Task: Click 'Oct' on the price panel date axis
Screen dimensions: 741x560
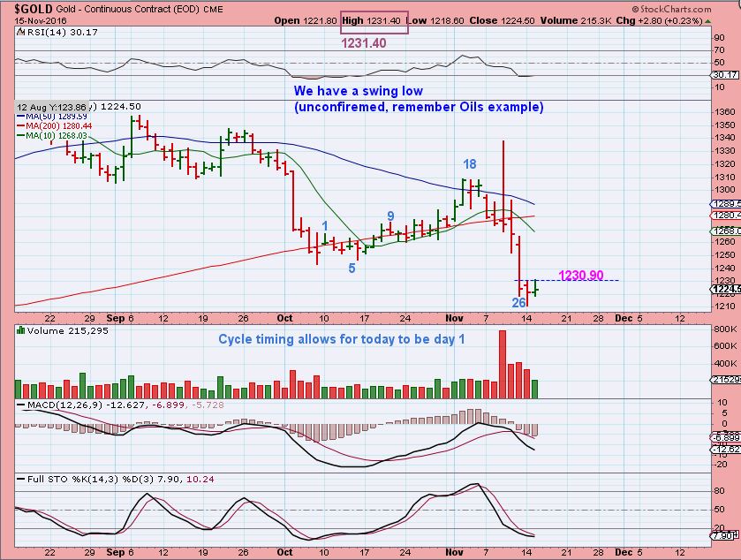Action: [284, 318]
